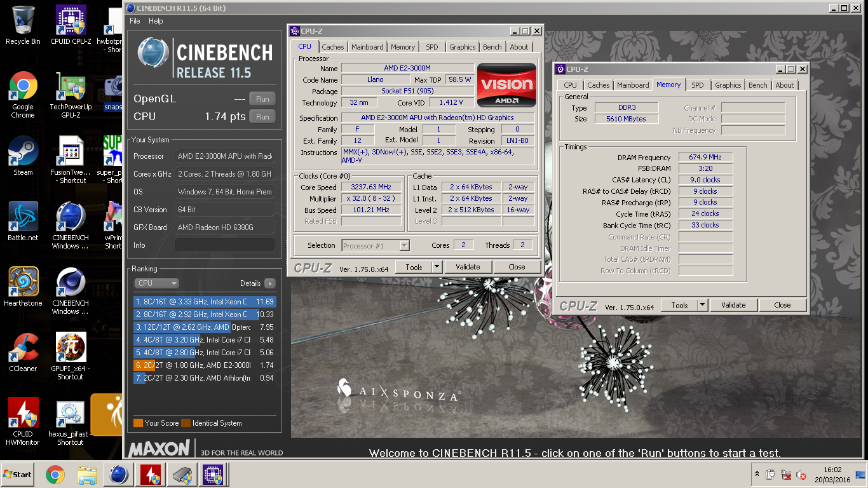Launch Hearthstone desktop icon
The height and width of the screenshot is (488, 868).
click(x=23, y=287)
